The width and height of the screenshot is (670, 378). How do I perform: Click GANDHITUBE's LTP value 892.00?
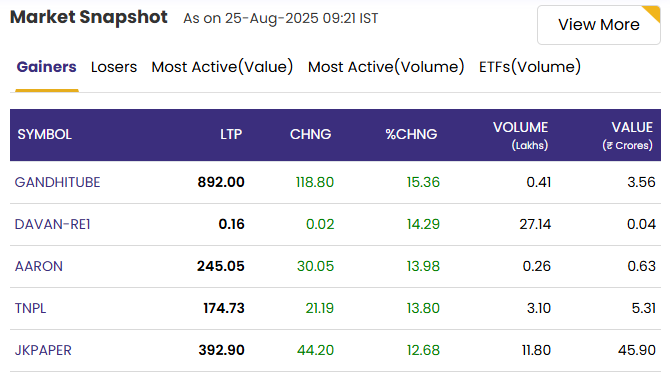221,182
